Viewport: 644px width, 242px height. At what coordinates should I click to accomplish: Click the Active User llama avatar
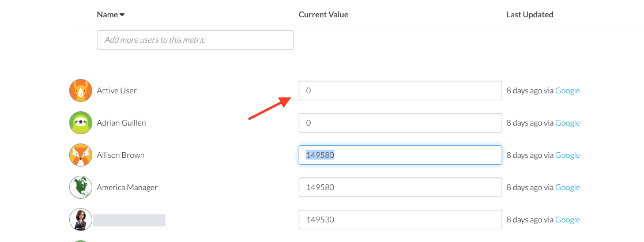[x=81, y=90]
